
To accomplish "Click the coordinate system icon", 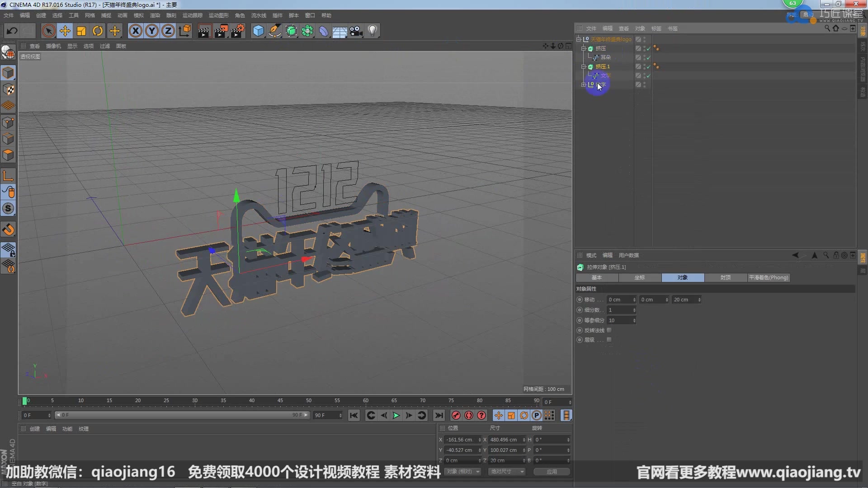I will click(x=185, y=31).
